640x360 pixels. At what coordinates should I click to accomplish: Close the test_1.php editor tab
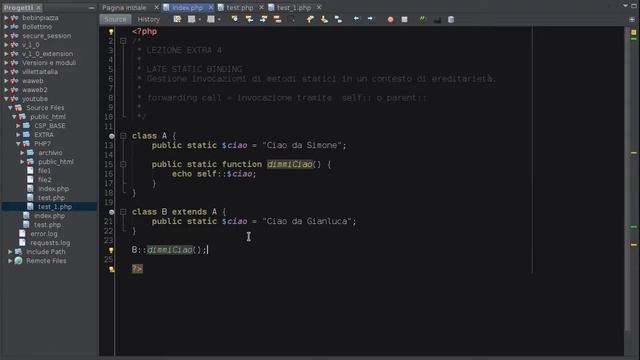click(319, 7)
